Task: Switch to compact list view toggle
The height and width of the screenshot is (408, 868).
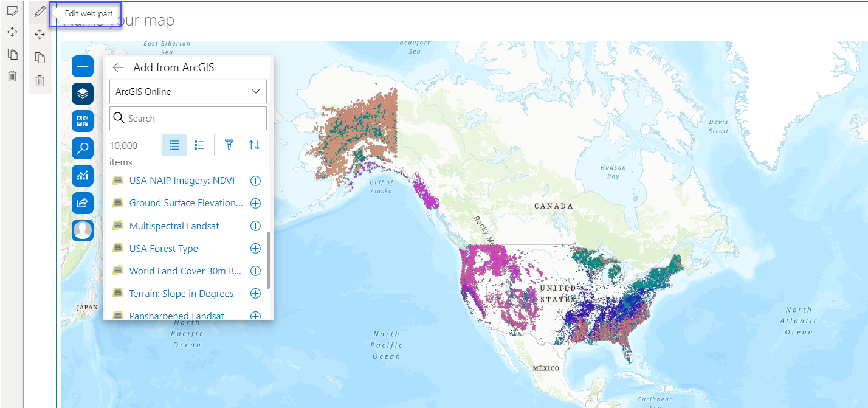Action: pyautogui.click(x=199, y=145)
